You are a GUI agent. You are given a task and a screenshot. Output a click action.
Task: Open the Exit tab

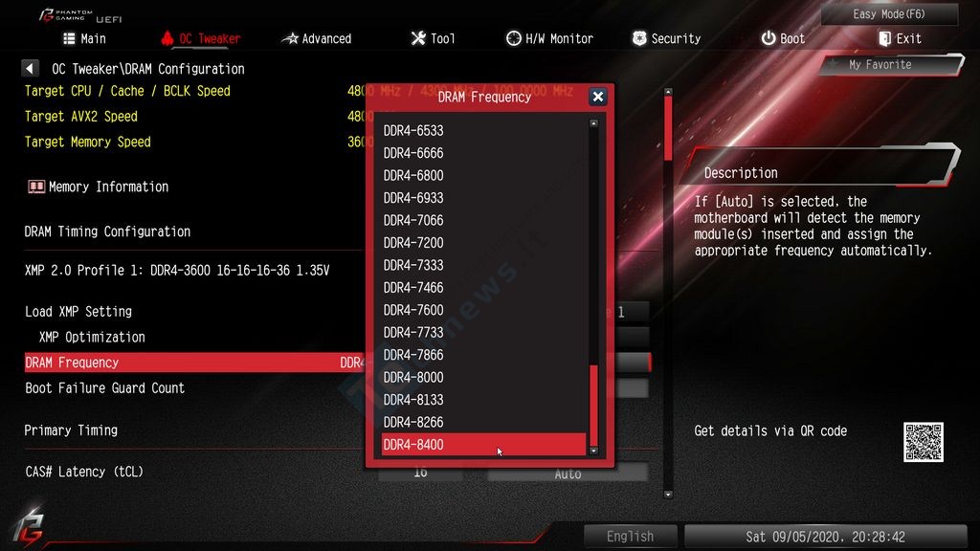point(900,38)
